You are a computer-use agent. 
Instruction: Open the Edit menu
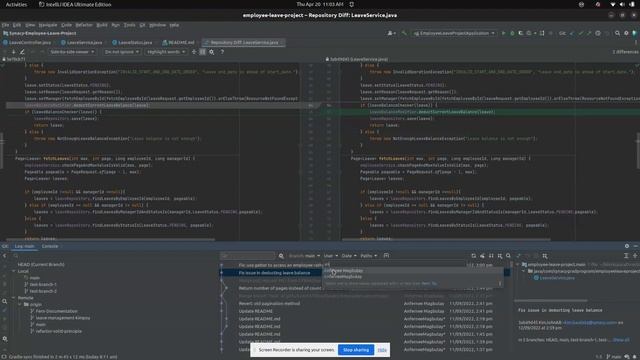pos(17,25)
